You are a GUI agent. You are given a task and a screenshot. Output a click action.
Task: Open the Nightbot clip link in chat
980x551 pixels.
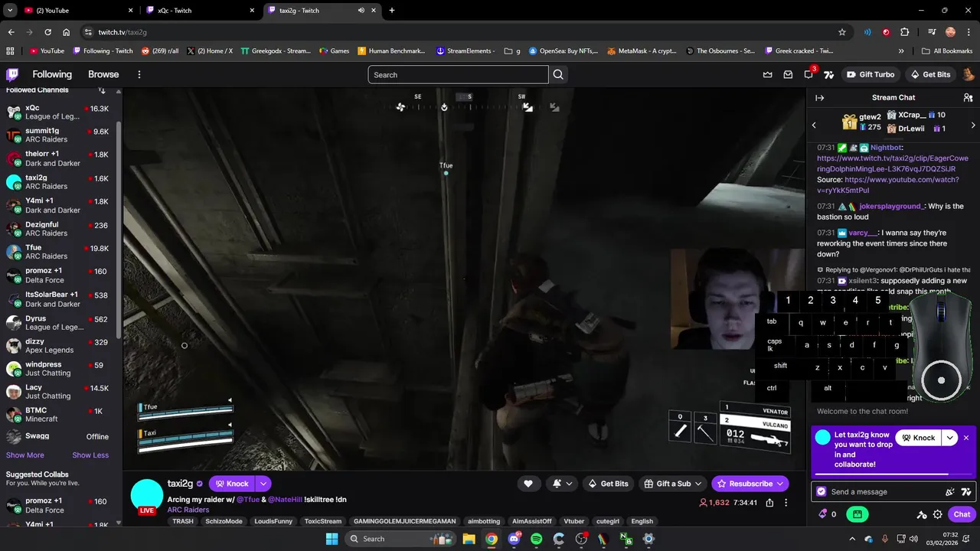892,164
